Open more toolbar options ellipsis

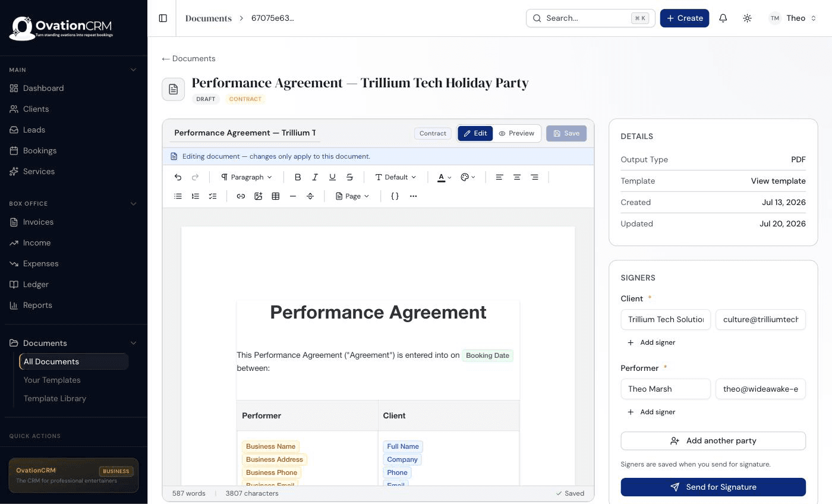[x=413, y=196]
